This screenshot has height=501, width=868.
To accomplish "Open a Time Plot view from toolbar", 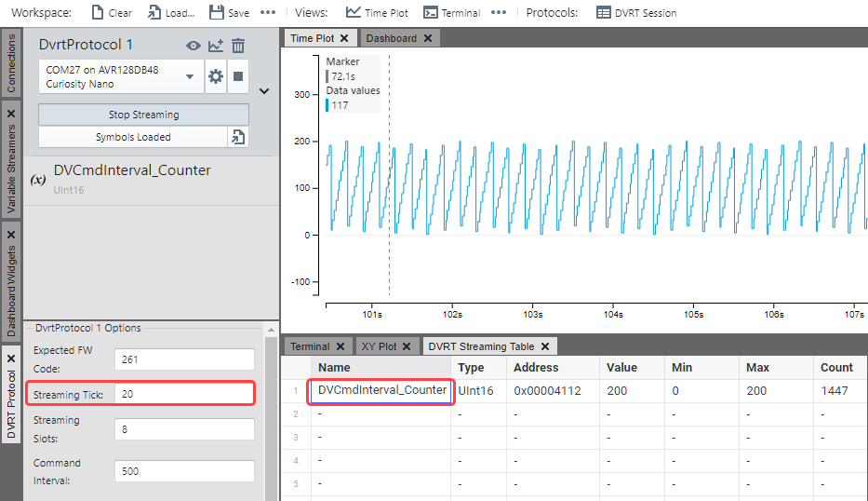I will pyautogui.click(x=354, y=13).
